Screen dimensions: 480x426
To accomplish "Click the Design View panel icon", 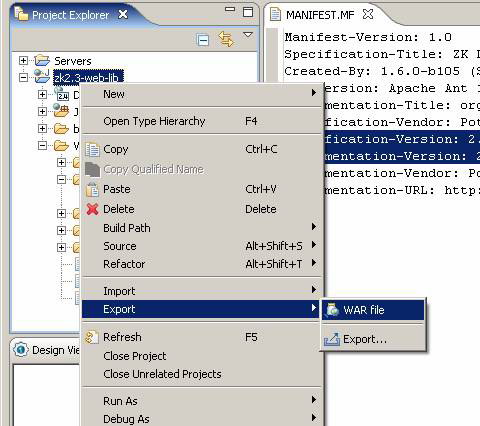I will [x=21, y=350].
